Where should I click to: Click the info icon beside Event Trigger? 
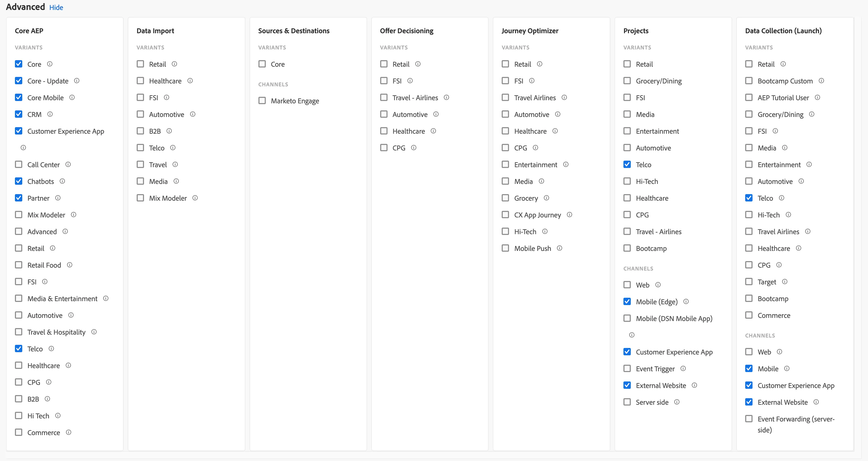683,368
